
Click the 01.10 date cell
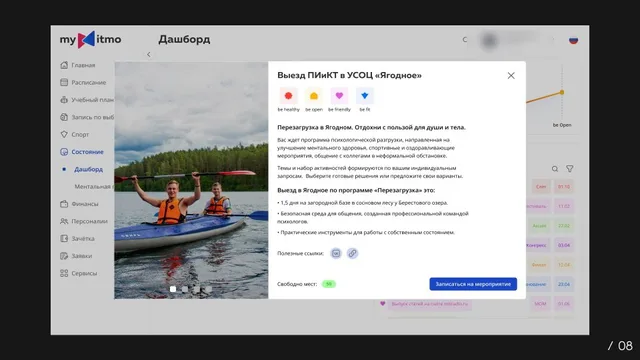564,187
